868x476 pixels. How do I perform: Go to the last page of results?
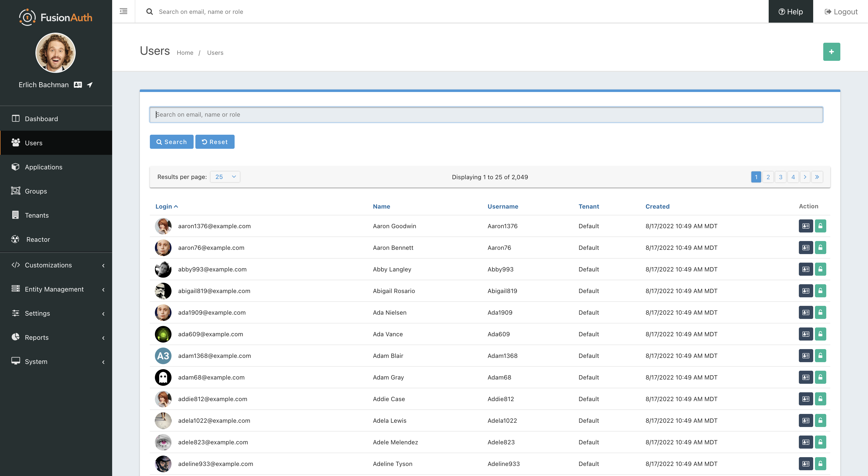[817, 177]
